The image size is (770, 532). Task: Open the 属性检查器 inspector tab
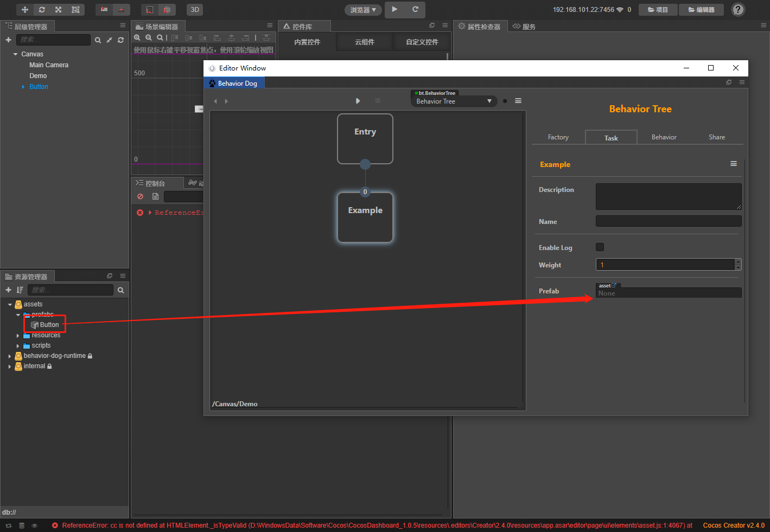click(x=480, y=27)
